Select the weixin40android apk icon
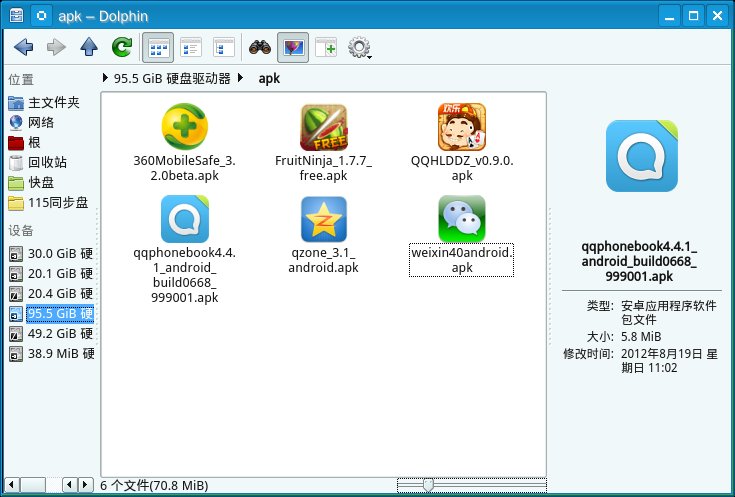Viewport: 735px width, 497px height. pos(462,218)
